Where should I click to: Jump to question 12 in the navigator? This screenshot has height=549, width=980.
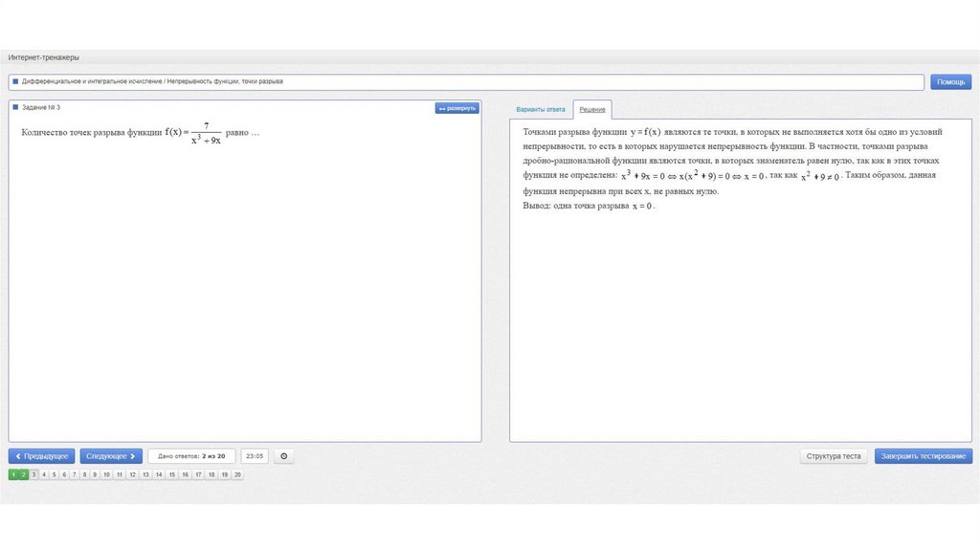[132, 474]
